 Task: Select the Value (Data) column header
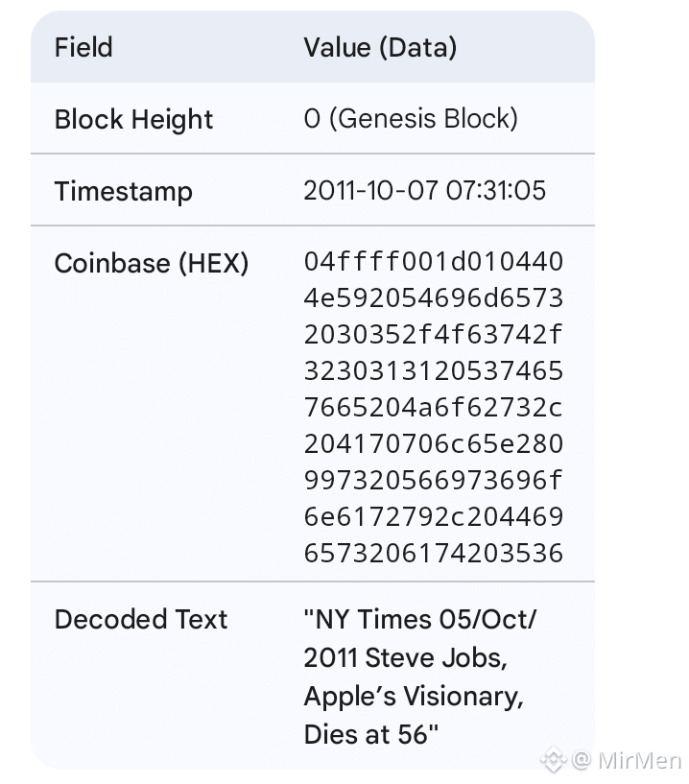pyautogui.click(x=380, y=47)
